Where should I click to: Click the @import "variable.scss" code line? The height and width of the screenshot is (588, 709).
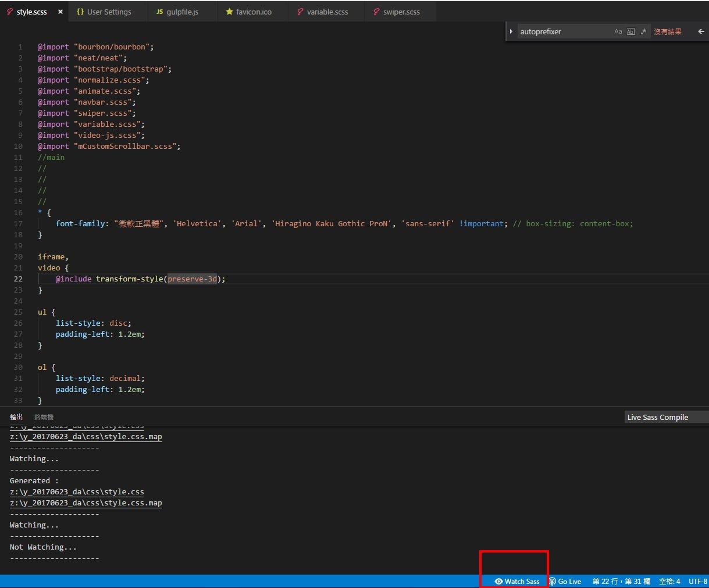91,124
